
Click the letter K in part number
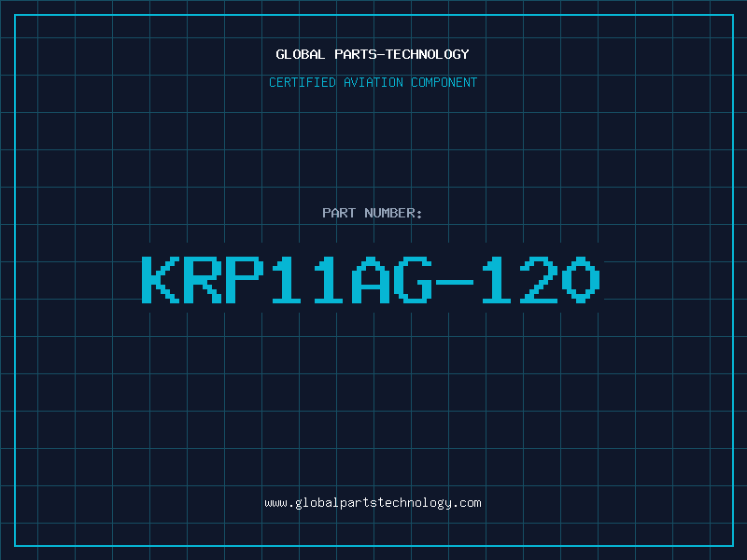pos(160,279)
